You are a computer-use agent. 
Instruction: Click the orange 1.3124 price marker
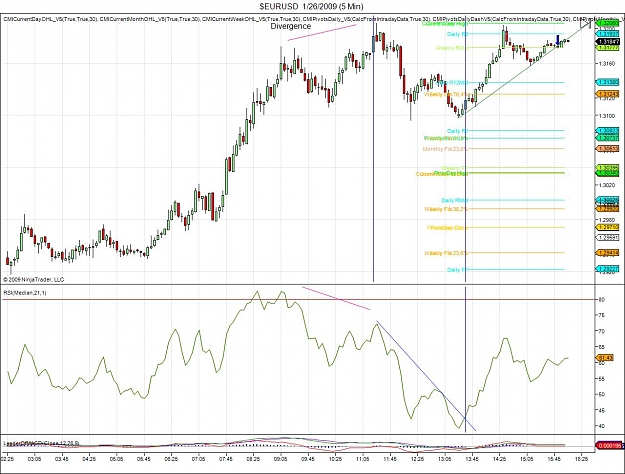(x=608, y=94)
